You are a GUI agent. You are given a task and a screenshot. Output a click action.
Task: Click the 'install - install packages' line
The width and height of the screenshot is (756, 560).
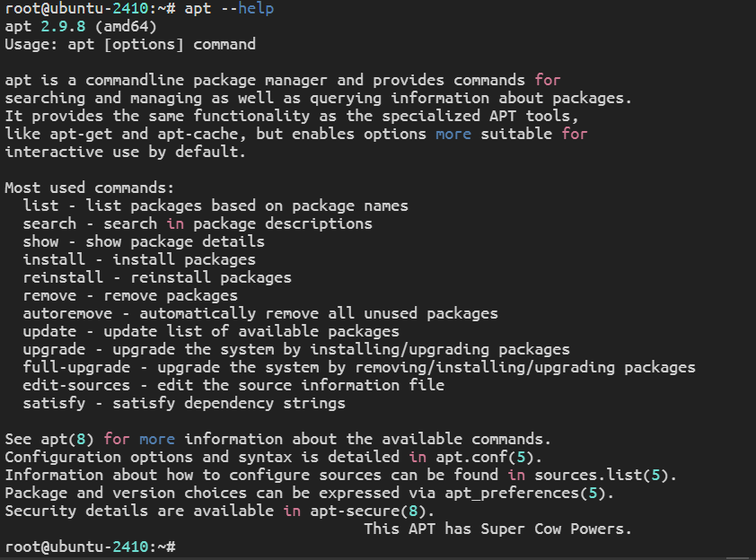(x=139, y=259)
